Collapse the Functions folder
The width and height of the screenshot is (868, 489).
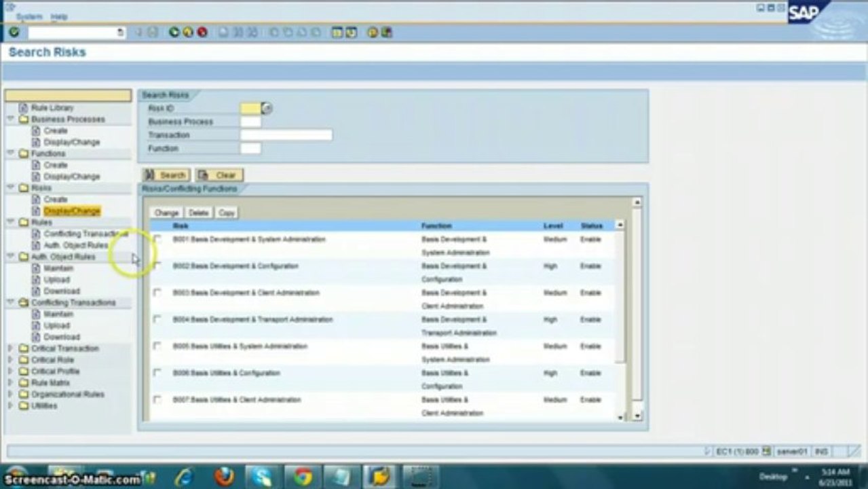click(10, 153)
